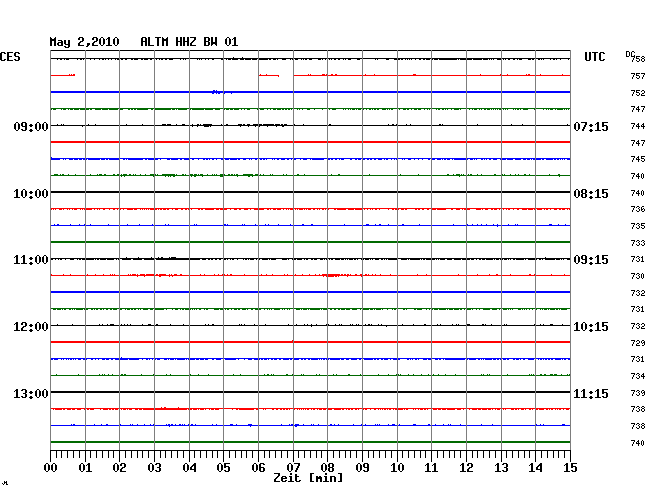Select the 10:00 local time label
This screenshot has height=494, width=650.
[x=31, y=194]
